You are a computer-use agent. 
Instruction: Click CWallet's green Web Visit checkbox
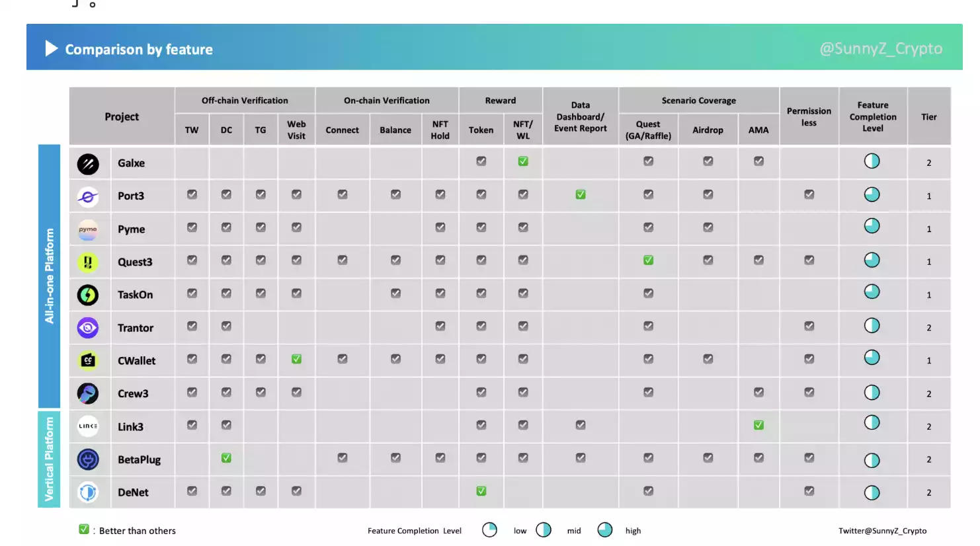pyautogui.click(x=296, y=359)
